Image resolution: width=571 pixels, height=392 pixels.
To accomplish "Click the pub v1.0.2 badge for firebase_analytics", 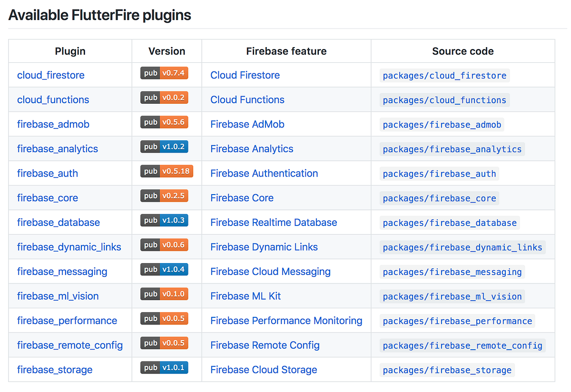I will [164, 147].
